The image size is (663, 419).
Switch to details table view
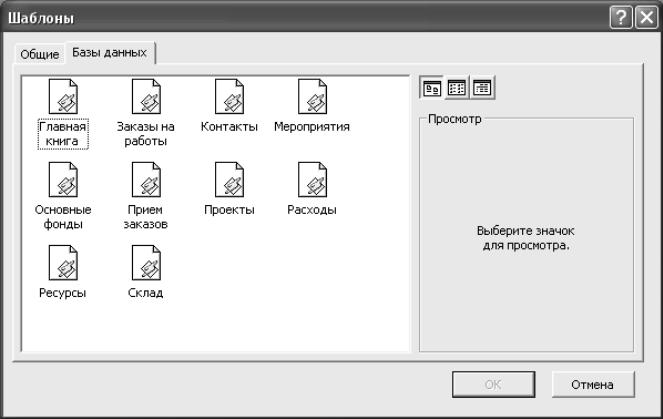click(482, 88)
